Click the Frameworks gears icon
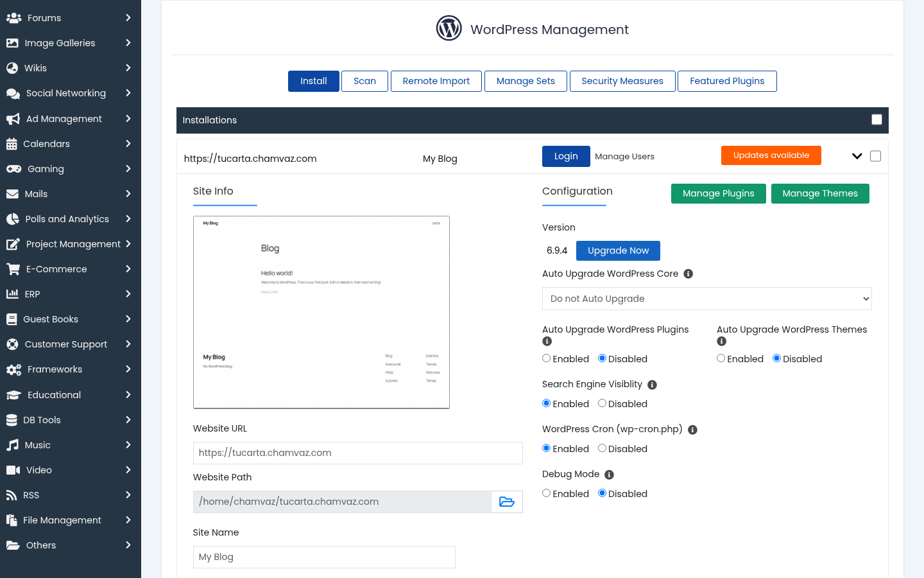 [x=13, y=369]
